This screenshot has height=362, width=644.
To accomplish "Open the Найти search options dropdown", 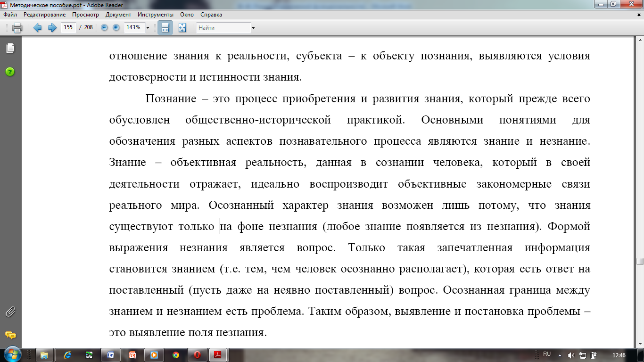I will [x=254, y=28].
